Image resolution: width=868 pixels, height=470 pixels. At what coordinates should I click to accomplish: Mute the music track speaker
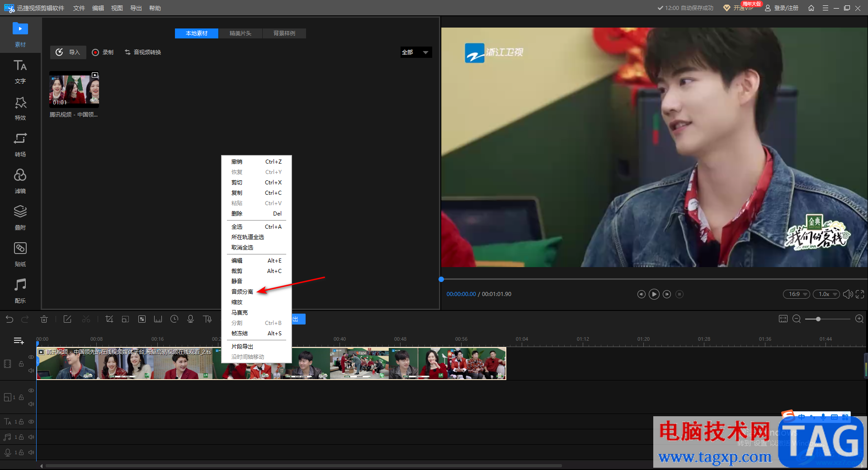point(31,437)
